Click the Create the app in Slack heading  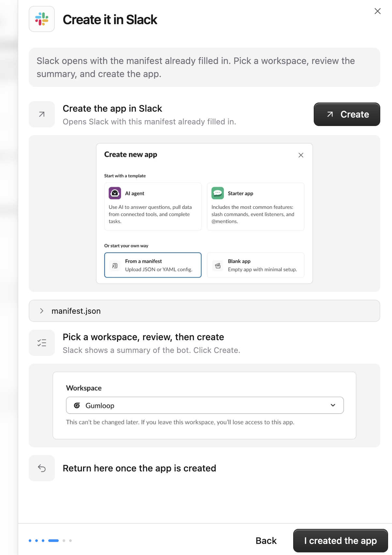coord(112,108)
